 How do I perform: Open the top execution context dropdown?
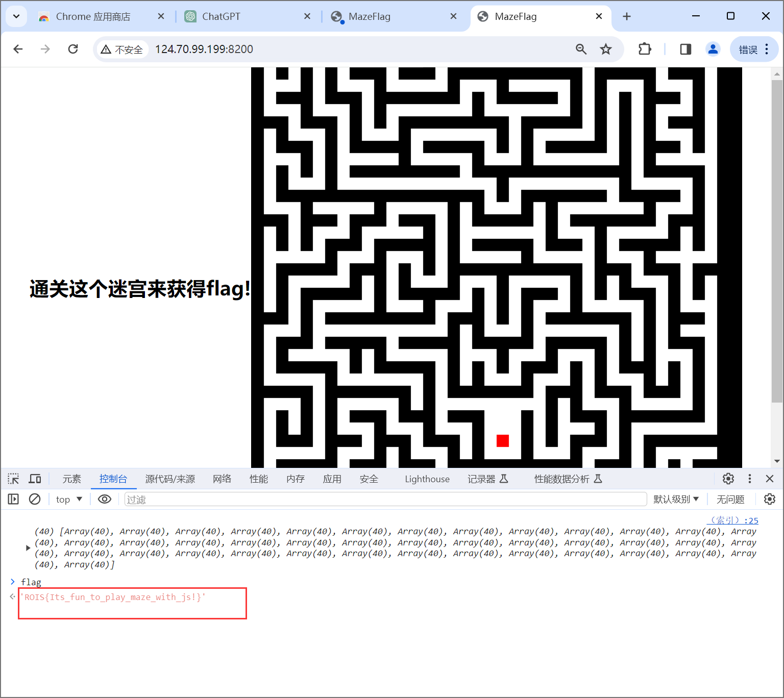pyautogui.click(x=68, y=499)
